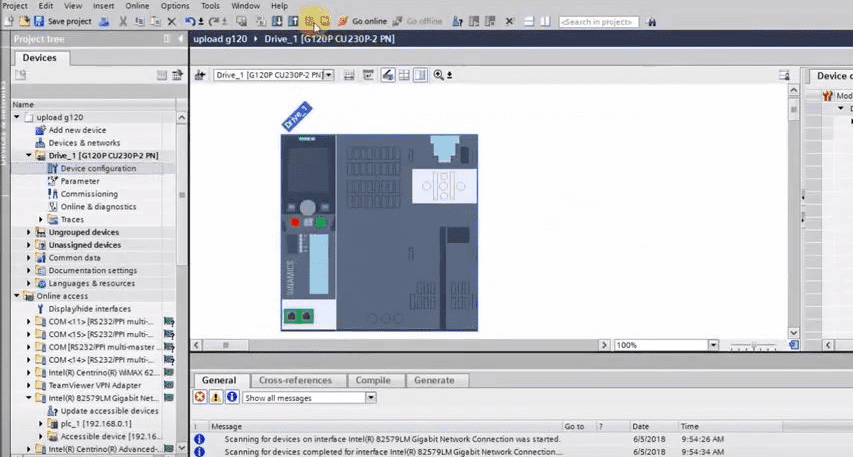Toggle the grid display icon
This screenshot has width=853, height=457.
click(404, 75)
